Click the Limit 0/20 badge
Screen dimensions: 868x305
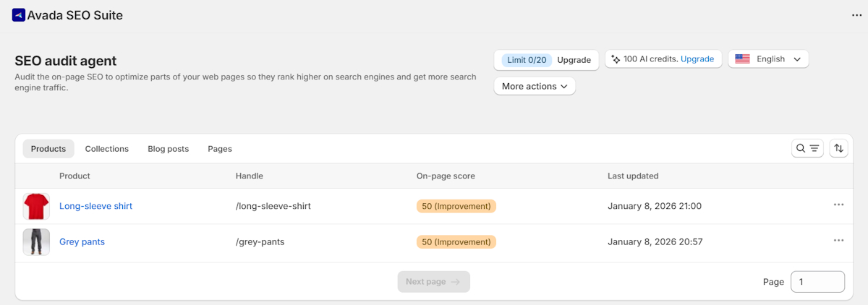click(527, 60)
